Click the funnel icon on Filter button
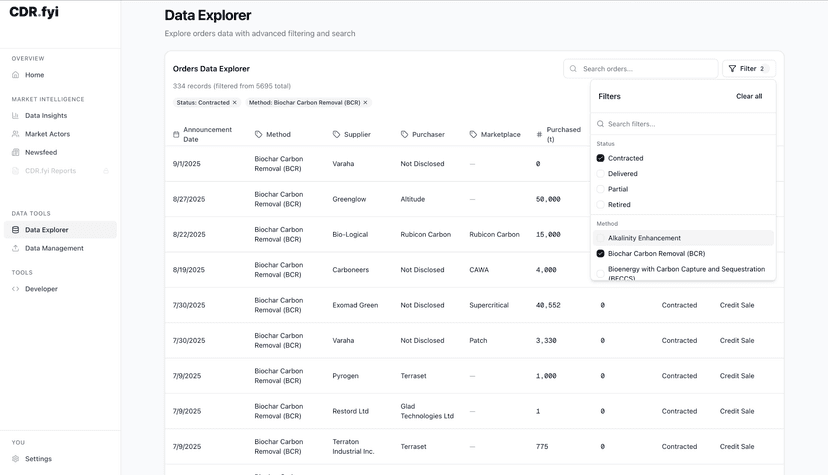The width and height of the screenshot is (828, 475). click(732, 69)
